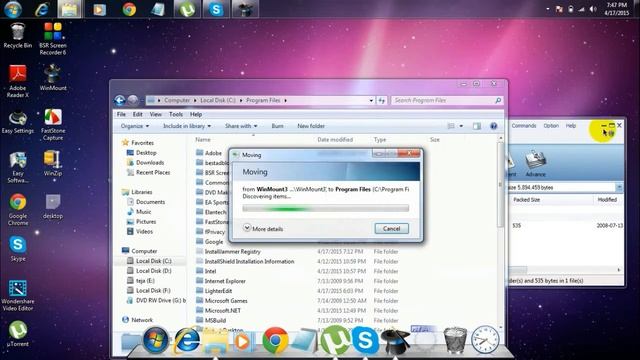Select DVD RW Drive (G:) in navigation pane
The image size is (640, 360).
click(x=157, y=300)
